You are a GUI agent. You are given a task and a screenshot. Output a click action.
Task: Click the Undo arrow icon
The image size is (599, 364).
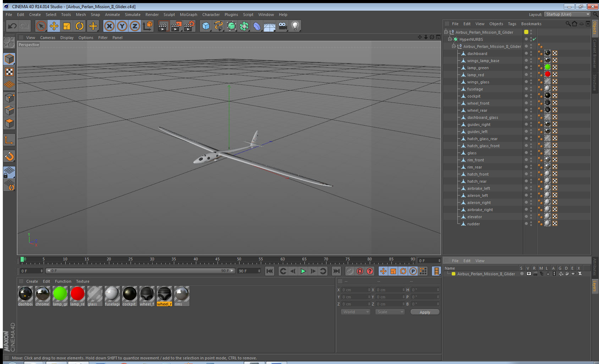(x=12, y=26)
